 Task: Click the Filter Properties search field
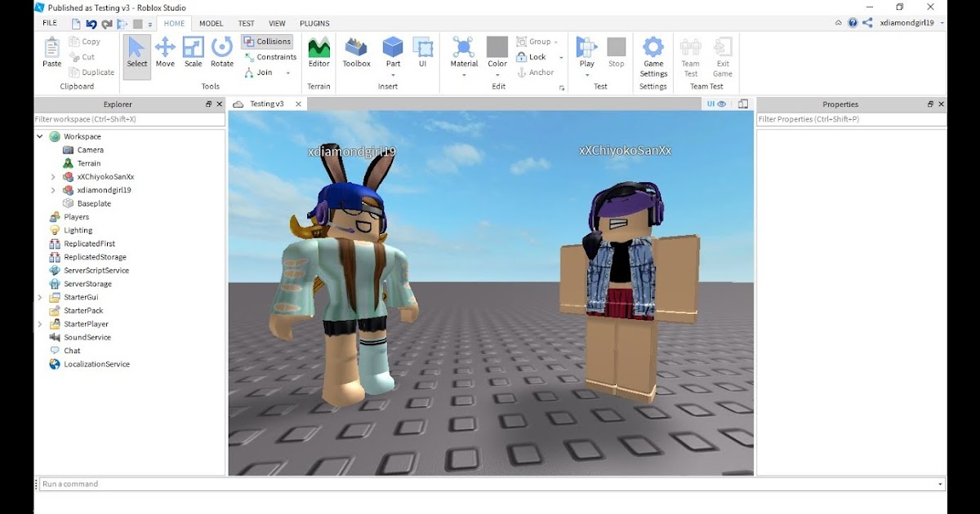(851, 119)
